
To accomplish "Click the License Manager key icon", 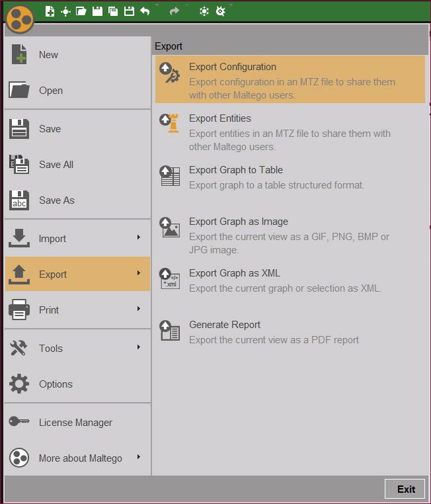I will pos(19,421).
